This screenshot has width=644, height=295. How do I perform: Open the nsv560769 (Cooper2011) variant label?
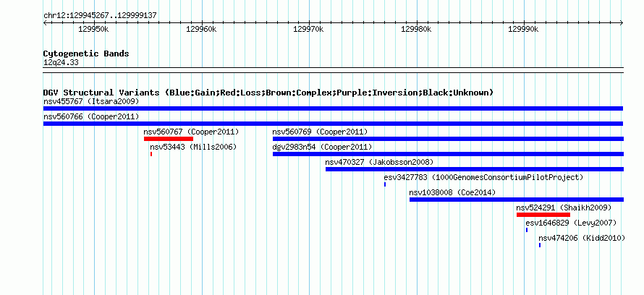(x=320, y=132)
